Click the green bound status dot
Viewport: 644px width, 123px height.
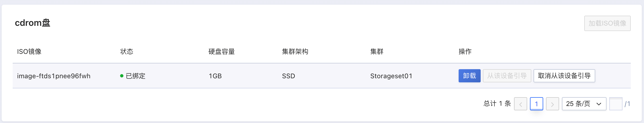(x=121, y=76)
